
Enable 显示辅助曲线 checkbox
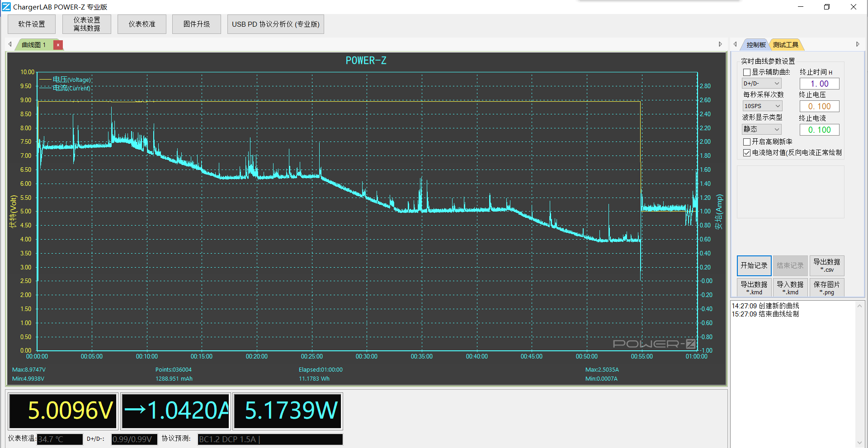pyautogui.click(x=747, y=72)
